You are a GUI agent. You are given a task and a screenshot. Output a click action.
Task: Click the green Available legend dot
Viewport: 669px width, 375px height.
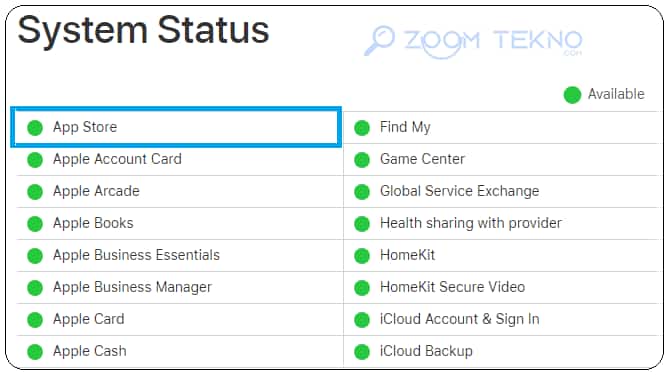[572, 95]
